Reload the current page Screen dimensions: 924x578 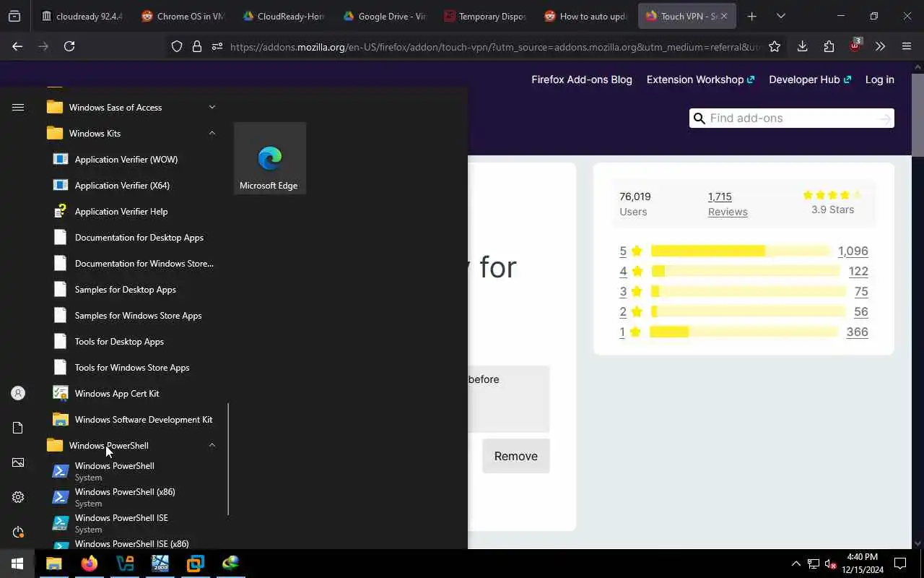click(x=69, y=46)
